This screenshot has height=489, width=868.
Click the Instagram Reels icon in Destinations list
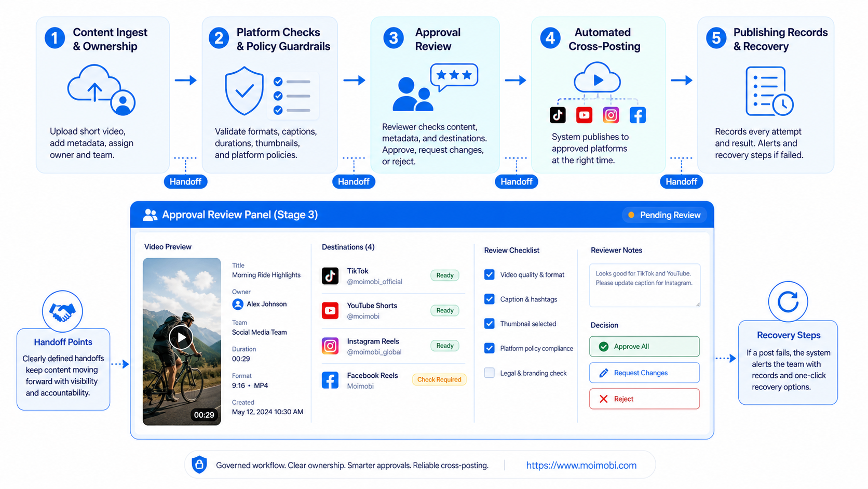(330, 346)
